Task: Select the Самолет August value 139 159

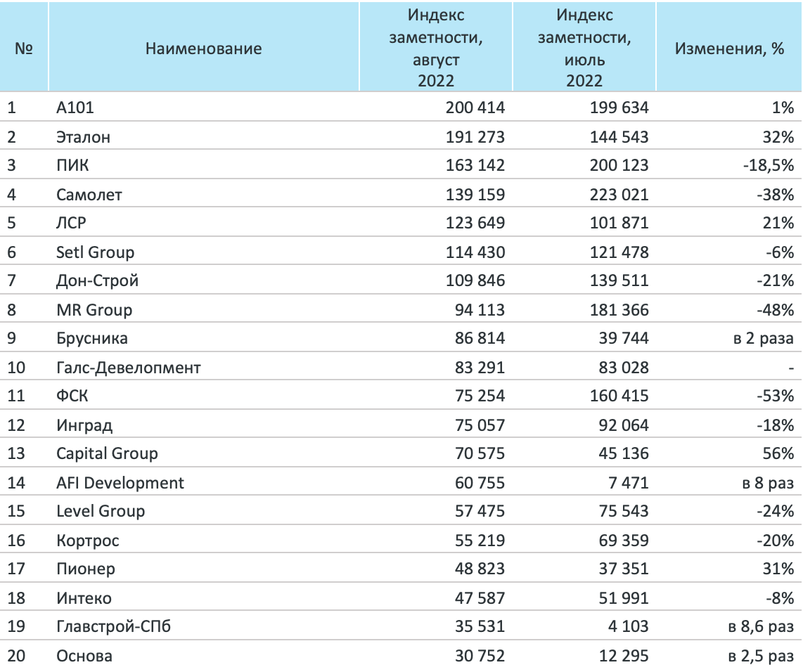Action: [475, 195]
